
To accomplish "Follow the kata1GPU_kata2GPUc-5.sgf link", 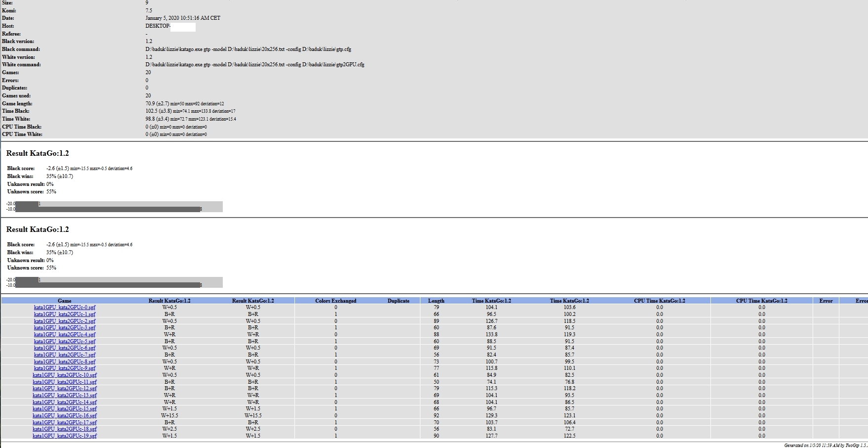I will [64, 342].
